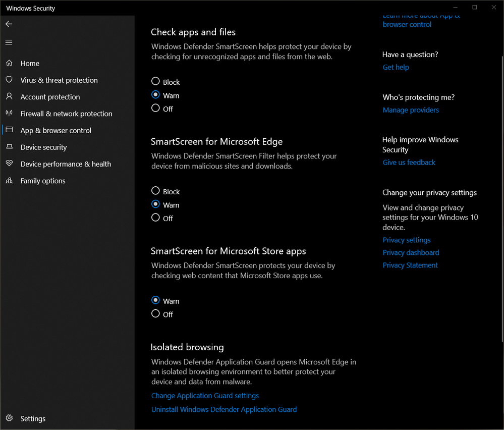Image resolution: width=504 pixels, height=430 pixels.
Task: Go to Virus & threat protection
Action: (59, 80)
